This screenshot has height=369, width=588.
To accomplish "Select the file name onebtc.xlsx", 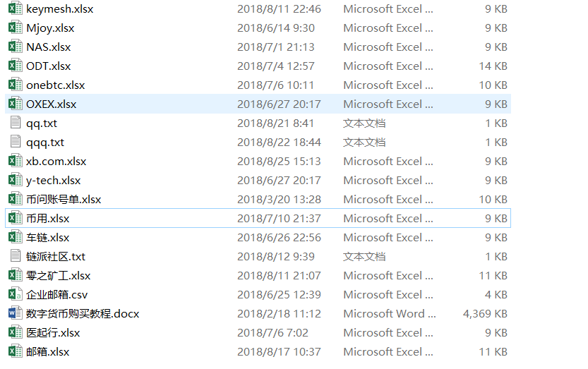I will click(56, 85).
